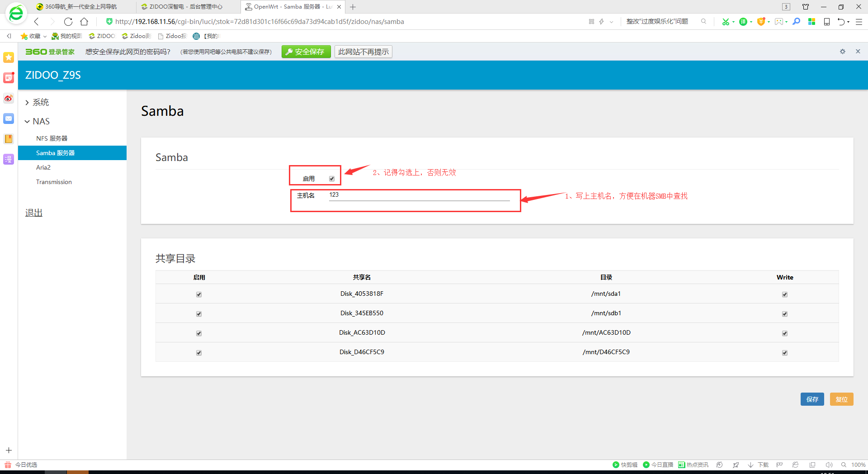Screen dimensions: 868x474
Task: Open the mail sidebar icon
Action: click(9, 118)
